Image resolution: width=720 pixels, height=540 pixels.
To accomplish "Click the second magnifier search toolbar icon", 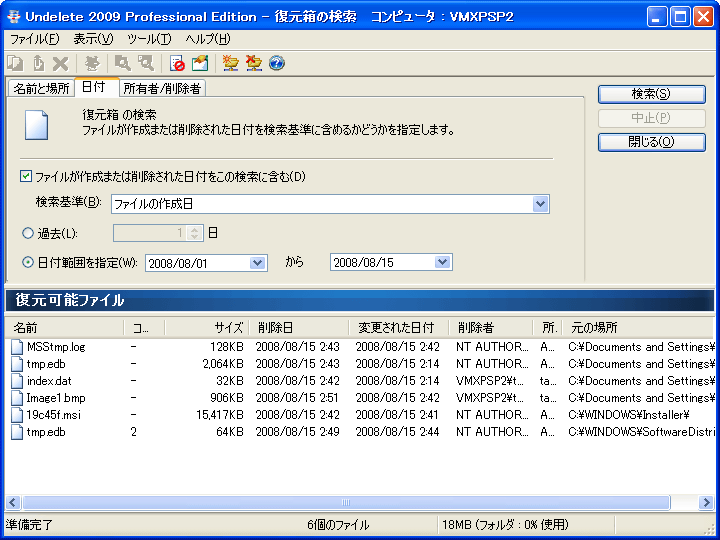I will [146, 63].
